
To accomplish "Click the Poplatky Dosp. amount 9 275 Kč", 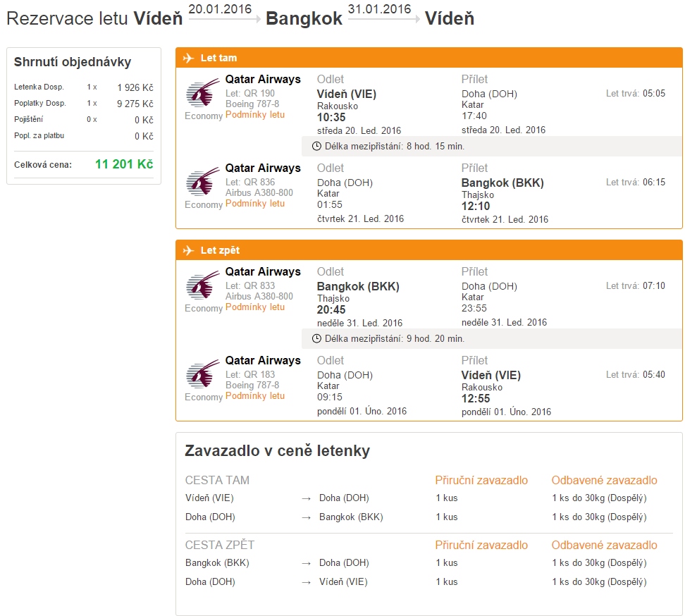I will point(135,104).
